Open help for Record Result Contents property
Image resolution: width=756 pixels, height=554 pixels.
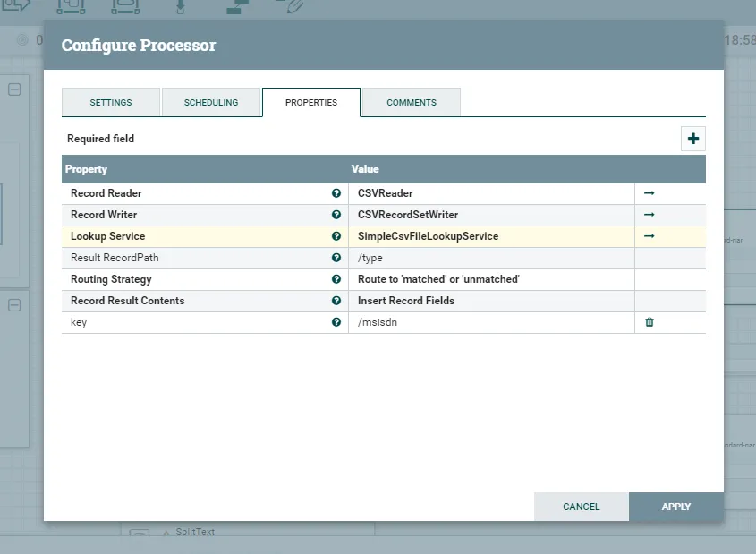pos(336,301)
